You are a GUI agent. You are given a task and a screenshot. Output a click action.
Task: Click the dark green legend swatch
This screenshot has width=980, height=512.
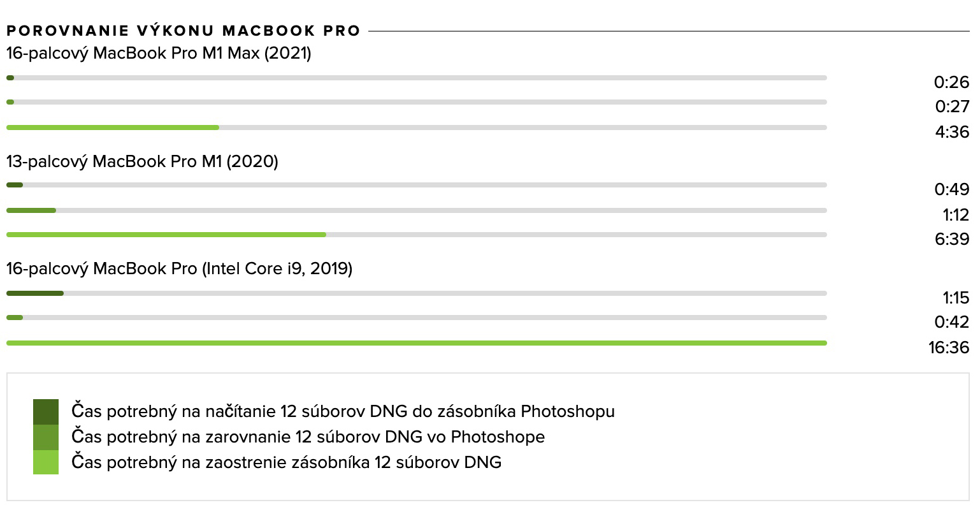pyautogui.click(x=46, y=412)
